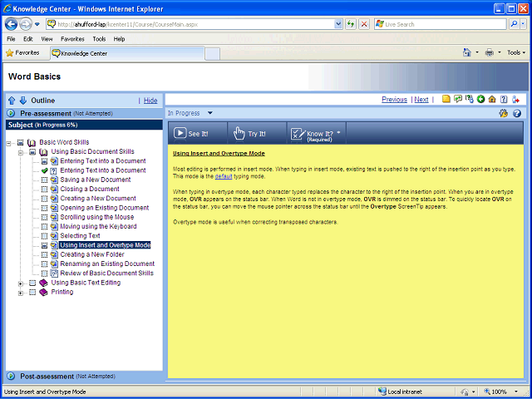Open the In Progress status dropdown

(210, 113)
